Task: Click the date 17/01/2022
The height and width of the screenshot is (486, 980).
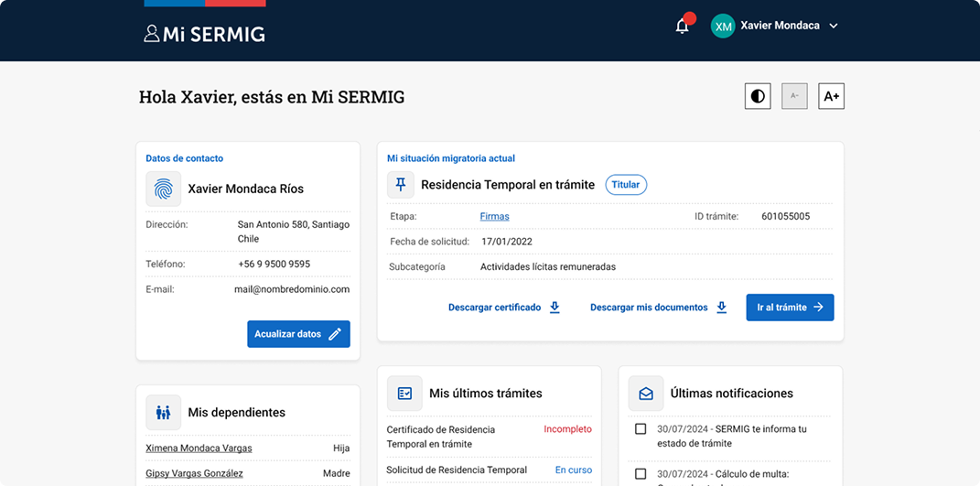Action: point(507,242)
